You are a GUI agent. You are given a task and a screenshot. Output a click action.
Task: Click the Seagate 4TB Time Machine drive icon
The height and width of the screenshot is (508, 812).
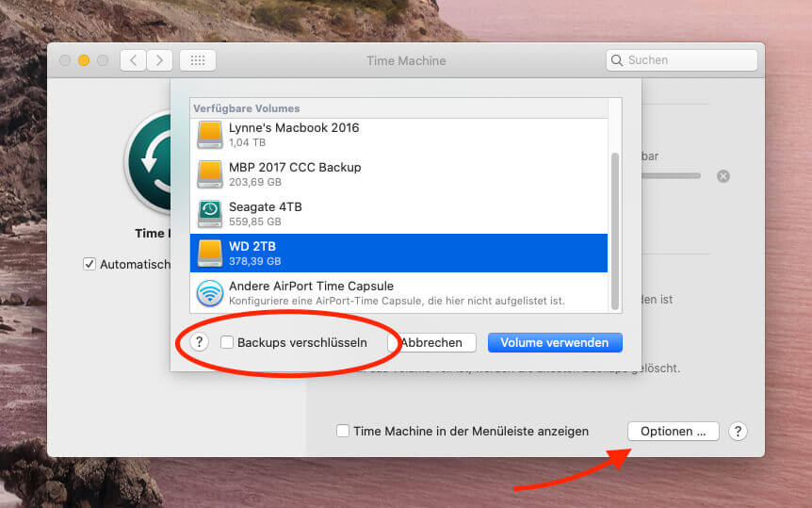coord(210,214)
